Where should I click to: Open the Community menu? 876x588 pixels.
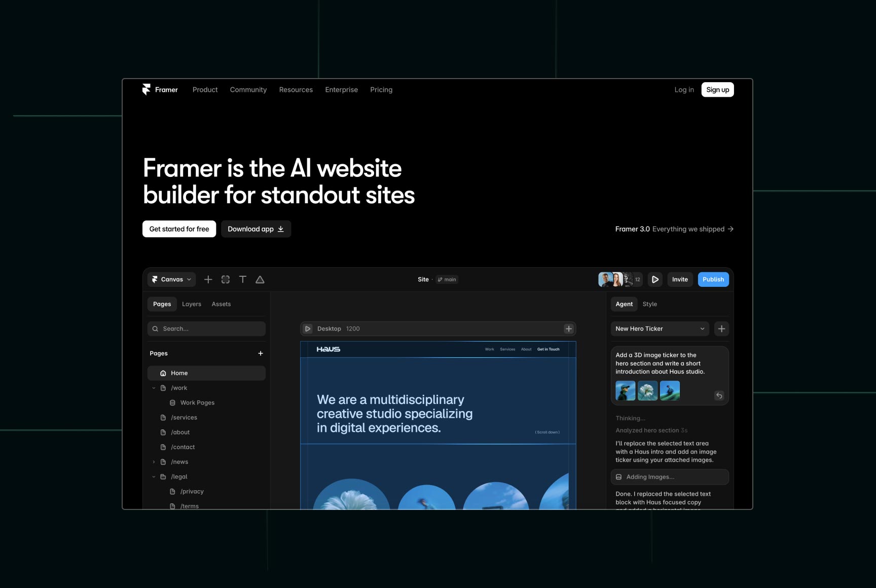point(248,90)
